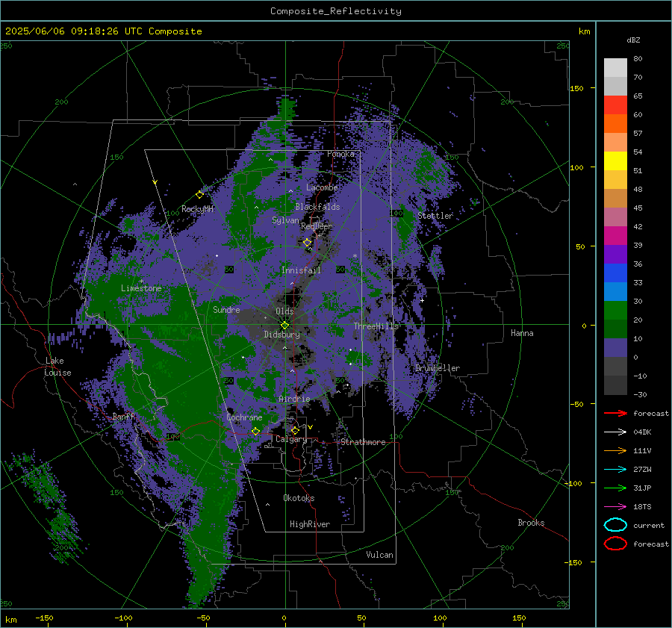The height and width of the screenshot is (628, 672).
Task: Click the Airdrie city label
Action: click(x=294, y=399)
